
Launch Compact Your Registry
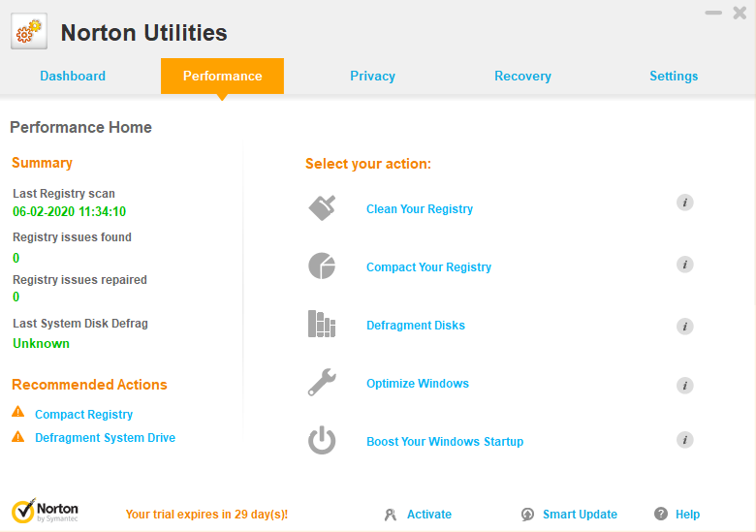[x=428, y=267]
